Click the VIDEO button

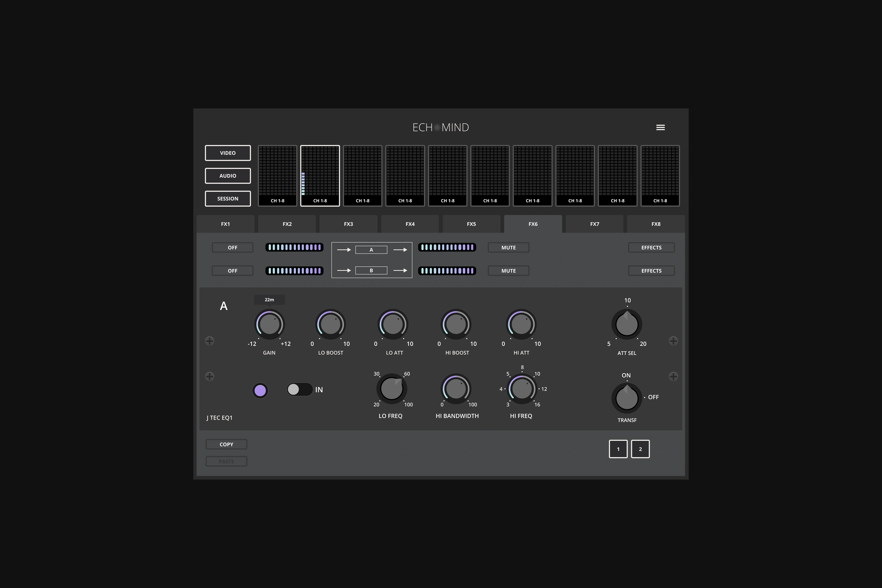coord(228,153)
